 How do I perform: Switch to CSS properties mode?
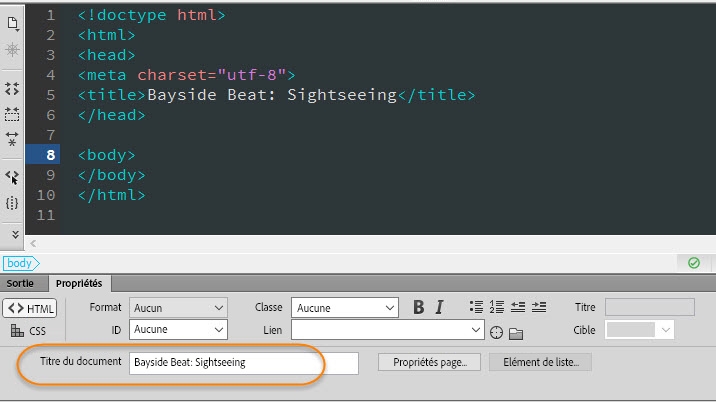[29, 330]
